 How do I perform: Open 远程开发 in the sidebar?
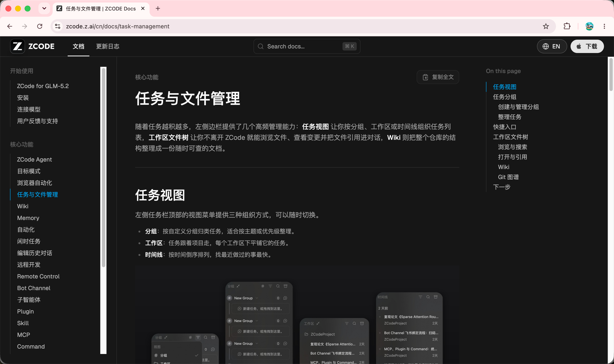[29, 265]
